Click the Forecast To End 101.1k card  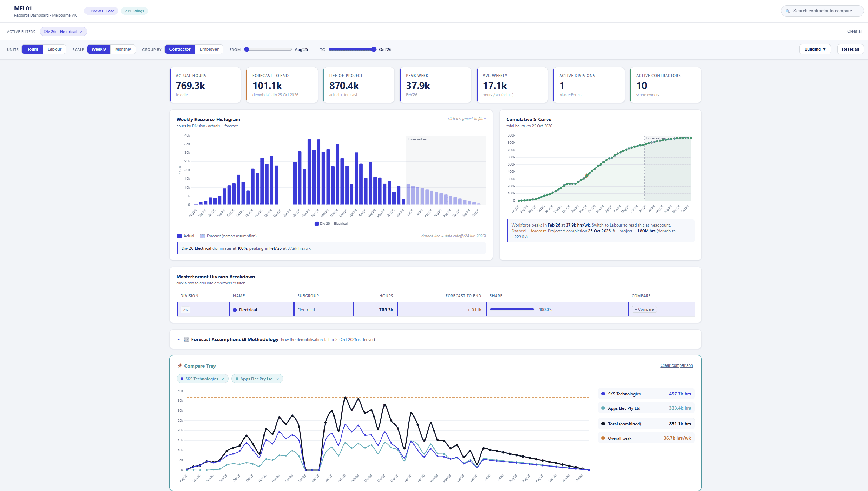click(282, 85)
